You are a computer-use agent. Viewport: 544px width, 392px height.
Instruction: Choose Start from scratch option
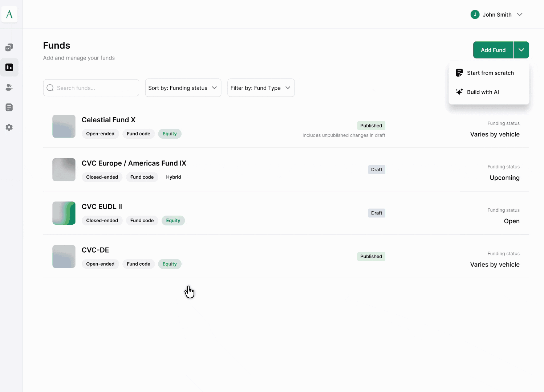coord(489,73)
